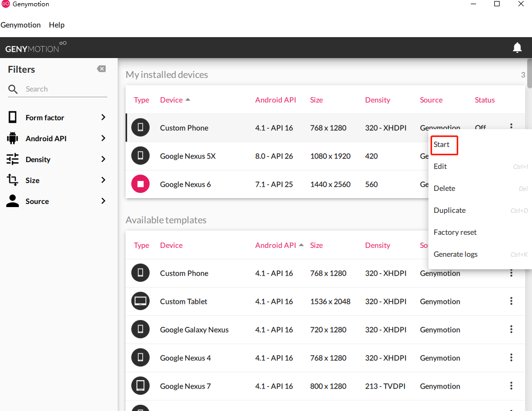The width and height of the screenshot is (532, 411).
Task: Stop the running Google Nexus 6
Action: point(141,184)
